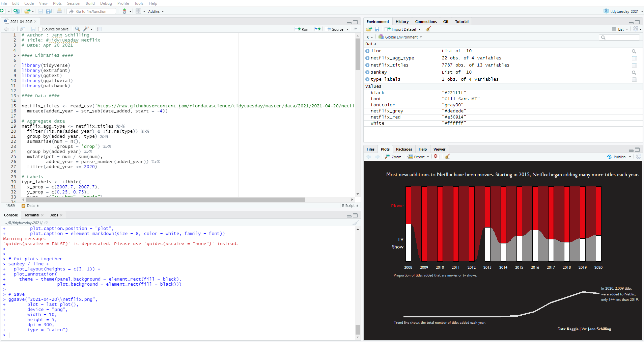Open find/replace with the magnifier icon
The width and height of the screenshot is (644, 342).
coord(77,29)
